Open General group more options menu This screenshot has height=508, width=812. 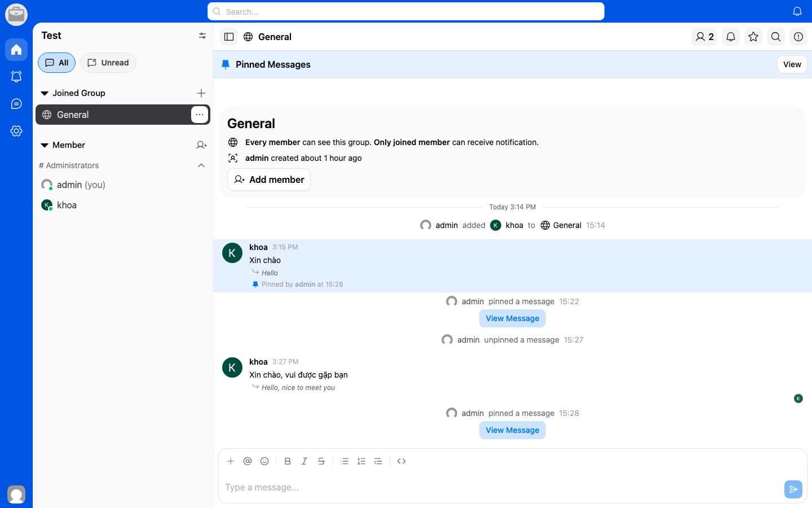[x=200, y=115]
